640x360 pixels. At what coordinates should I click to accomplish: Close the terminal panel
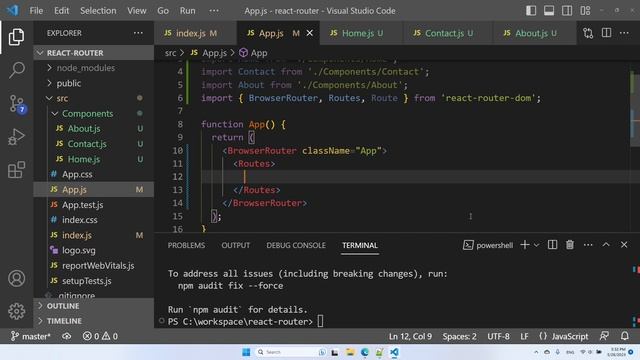coord(624,245)
